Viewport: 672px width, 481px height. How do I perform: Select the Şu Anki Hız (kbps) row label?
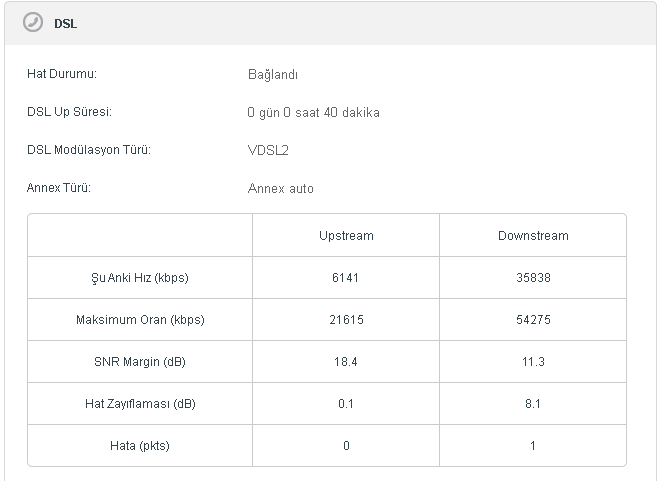139,278
